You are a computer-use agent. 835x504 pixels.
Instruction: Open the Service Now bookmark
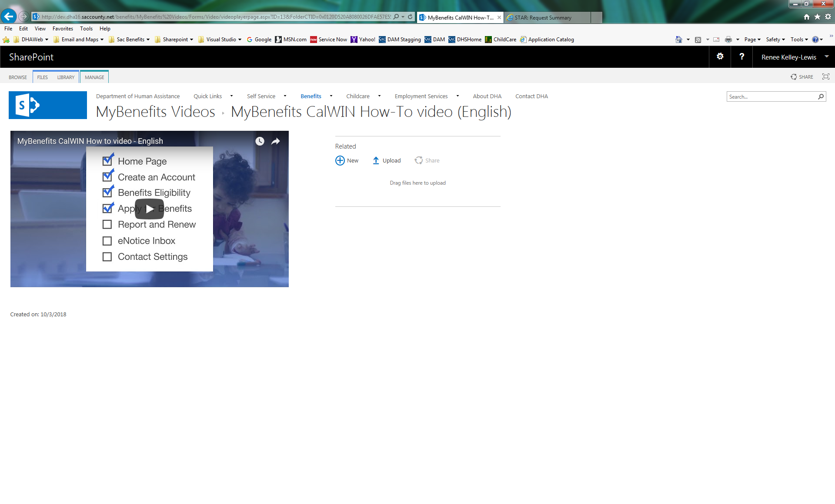[328, 40]
